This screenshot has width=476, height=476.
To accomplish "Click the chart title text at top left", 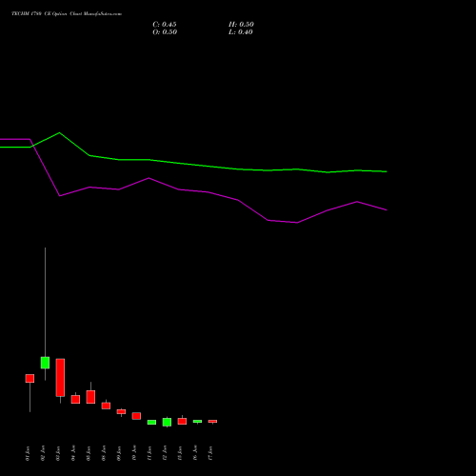I will point(67,14).
